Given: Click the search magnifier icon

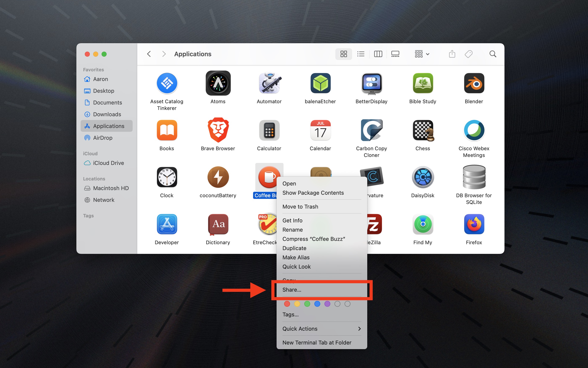Looking at the screenshot, I should coord(493,54).
